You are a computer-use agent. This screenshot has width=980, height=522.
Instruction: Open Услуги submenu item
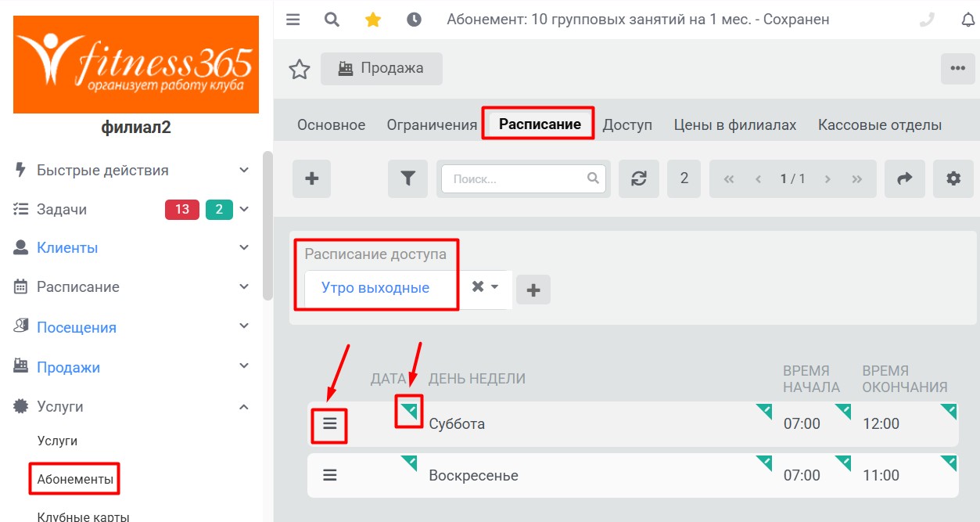(58, 441)
